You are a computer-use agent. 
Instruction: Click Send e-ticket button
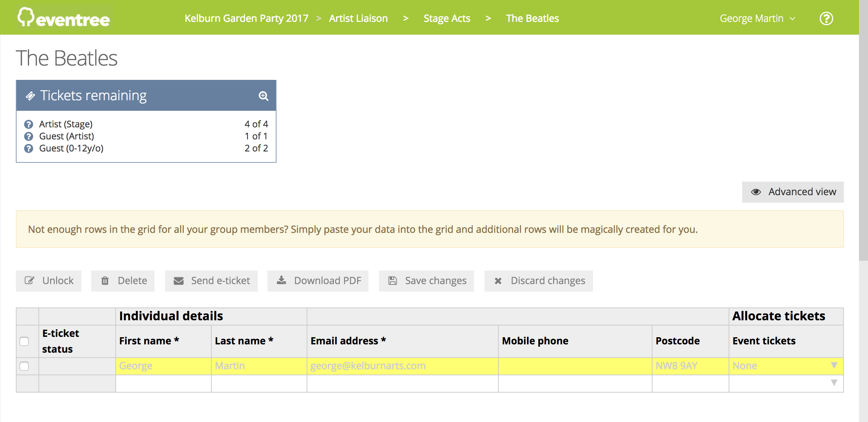click(x=211, y=281)
